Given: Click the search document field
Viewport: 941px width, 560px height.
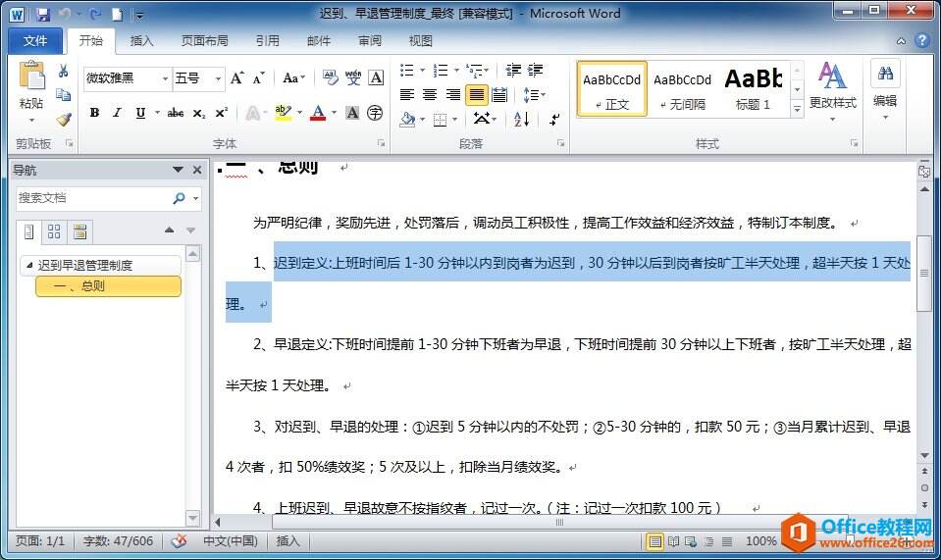Looking at the screenshot, I should [93, 198].
